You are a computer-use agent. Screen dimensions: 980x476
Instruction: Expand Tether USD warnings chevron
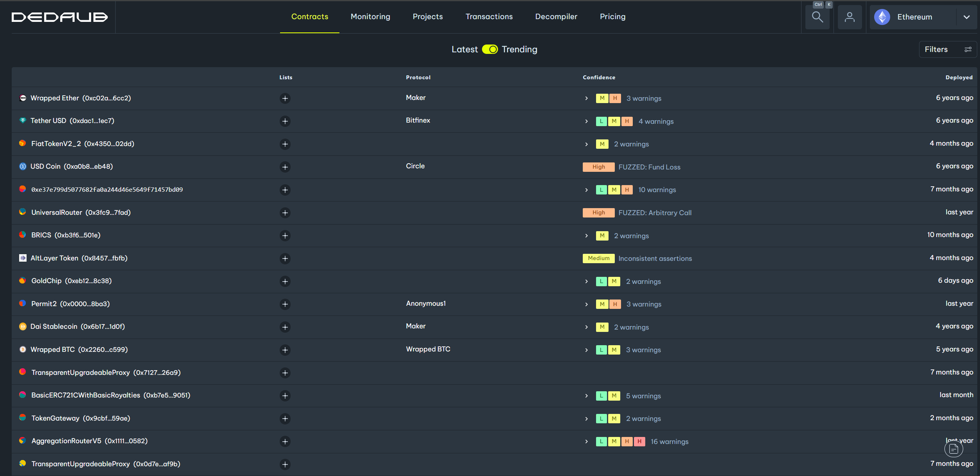pyautogui.click(x=586, y=121)
